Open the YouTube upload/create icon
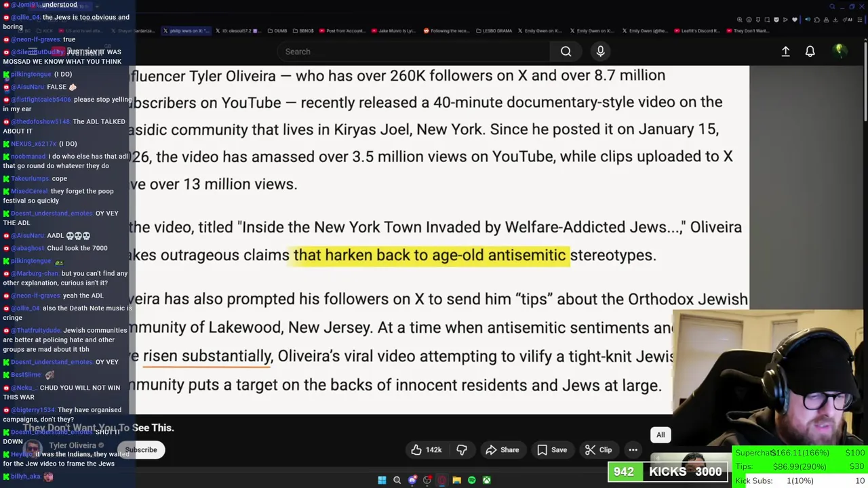 [x=785, y=52]
